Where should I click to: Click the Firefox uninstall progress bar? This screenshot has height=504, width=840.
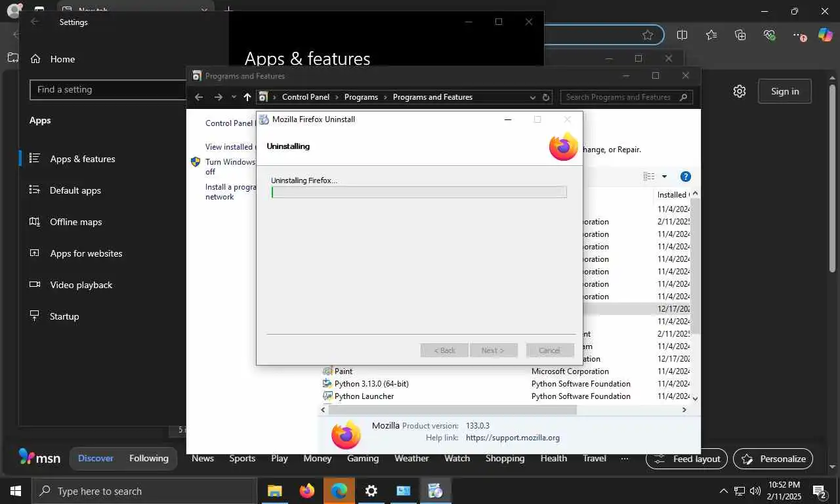pyautogui.click(x=419, y=192)
